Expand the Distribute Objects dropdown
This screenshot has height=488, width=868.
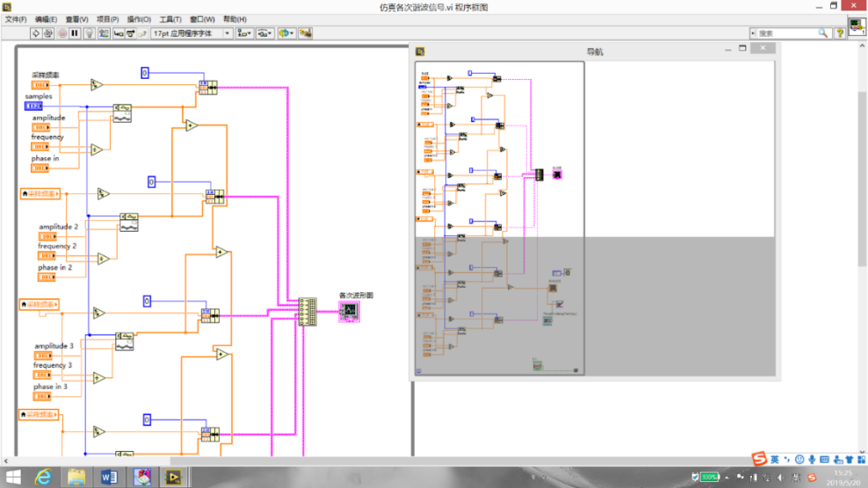[264, 33]
